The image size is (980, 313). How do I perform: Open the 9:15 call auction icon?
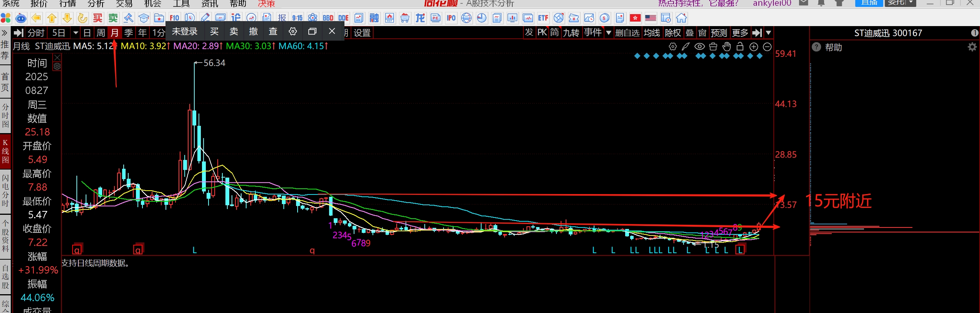coord(297,18)
